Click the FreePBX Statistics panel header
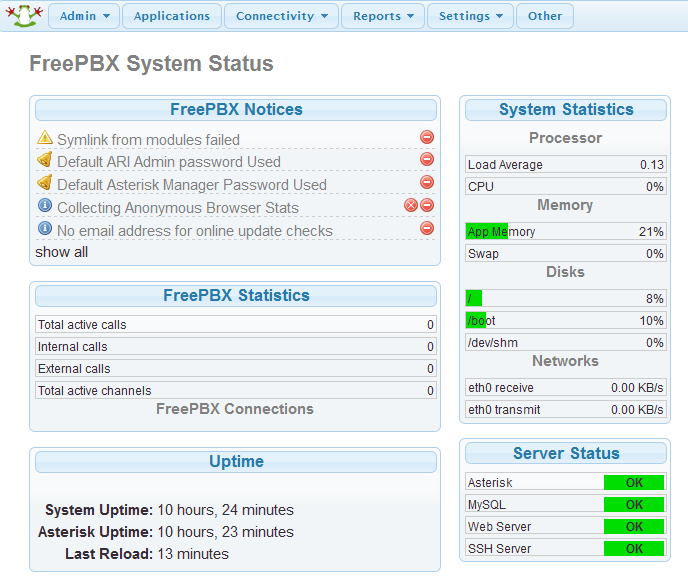This screenshot has width=688, height=584. (x=236, y=296)
